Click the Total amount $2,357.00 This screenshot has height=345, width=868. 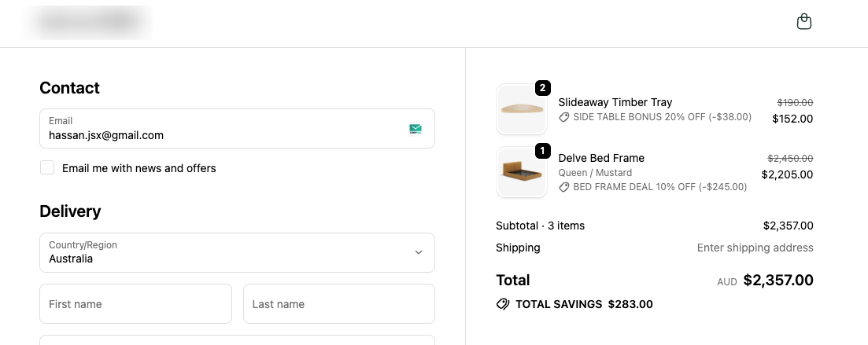pyautogui.click(x=778, y=280)
